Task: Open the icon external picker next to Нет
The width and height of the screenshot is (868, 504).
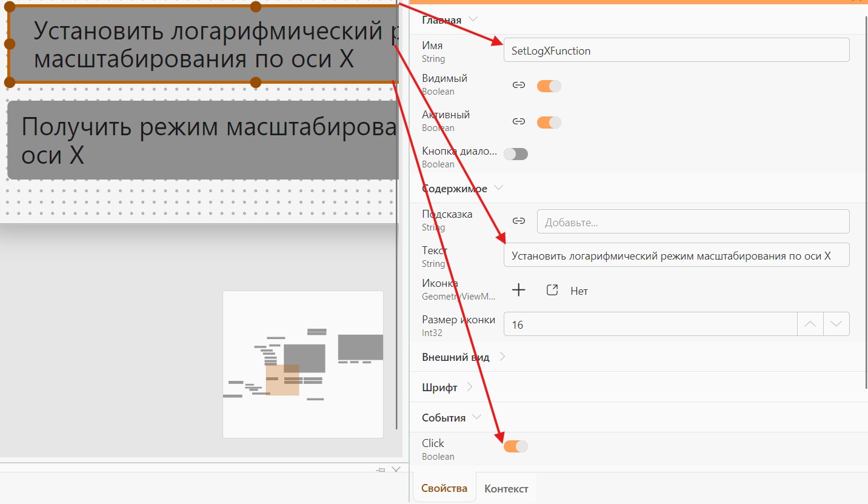Action: pos(552,291)
